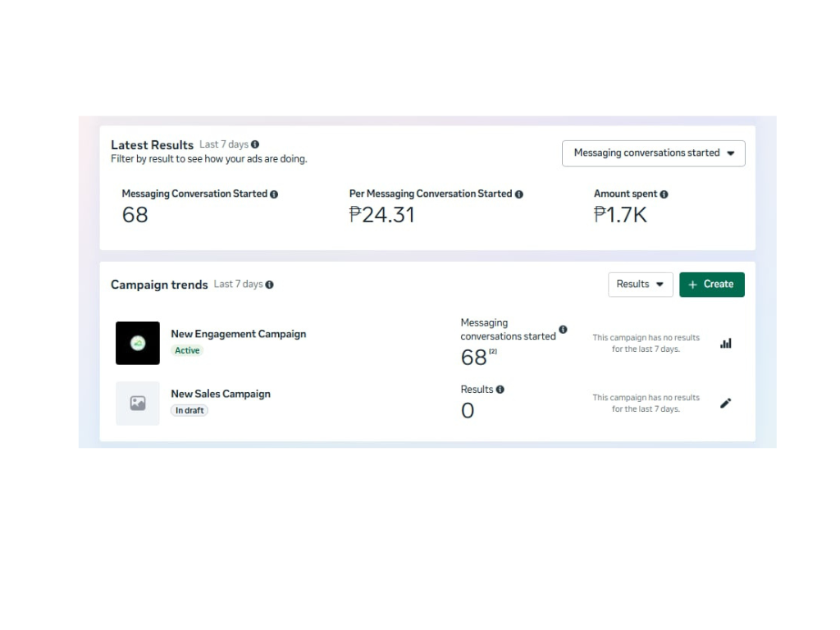Open the New Sales Campaign name link

[x=220, y=394]
